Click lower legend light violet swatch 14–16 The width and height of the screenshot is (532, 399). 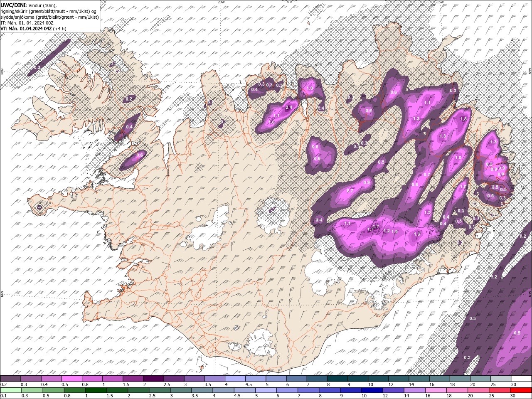(414, 390)
